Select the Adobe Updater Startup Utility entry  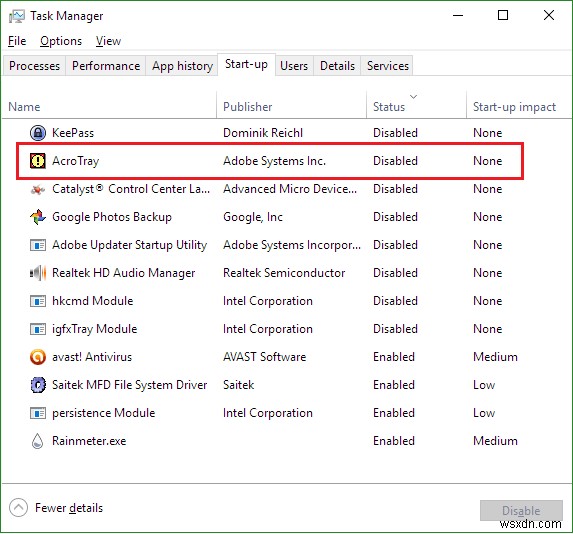click(x=129, y=245)
